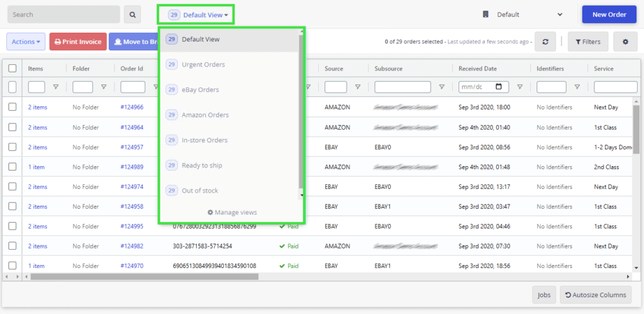Select checkbox for order #124957

13,147
